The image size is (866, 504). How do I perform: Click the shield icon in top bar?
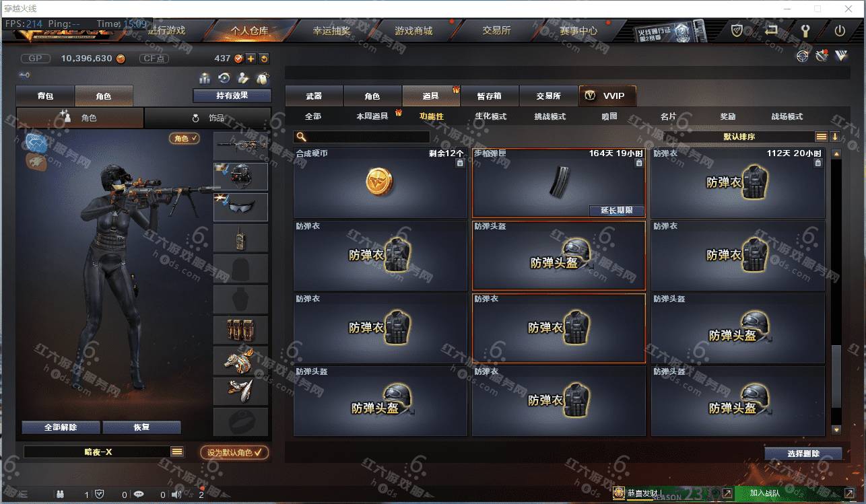[x=737, y=30]
